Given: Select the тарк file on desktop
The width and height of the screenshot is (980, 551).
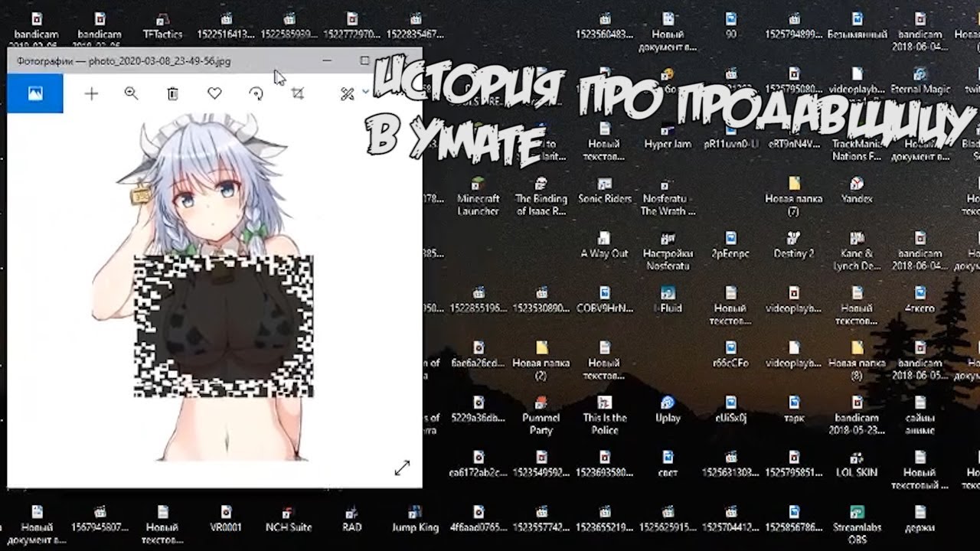Looking at the screenshot, I should pyautogui.click(x=794, y=409).
